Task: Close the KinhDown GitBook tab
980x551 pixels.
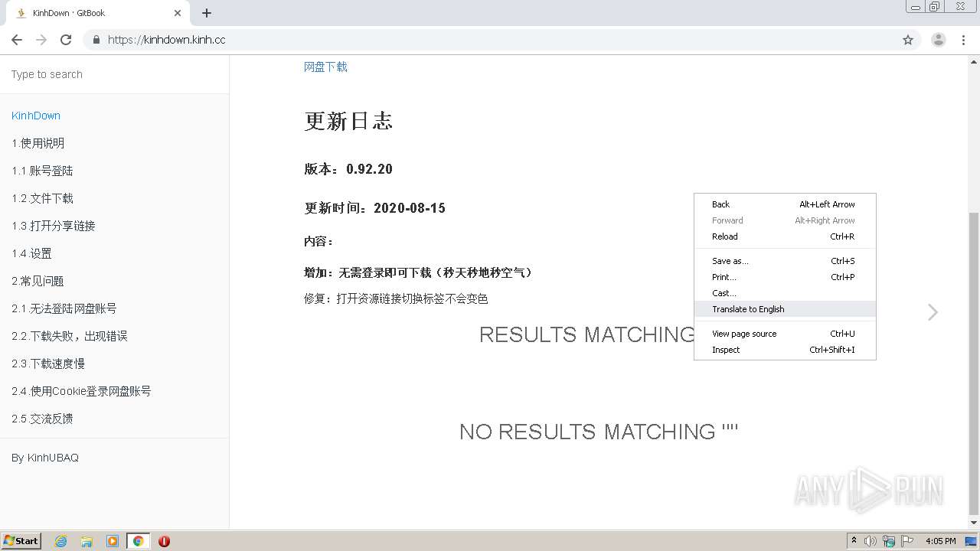Action: pyautogui.click(x=178, y=13)
